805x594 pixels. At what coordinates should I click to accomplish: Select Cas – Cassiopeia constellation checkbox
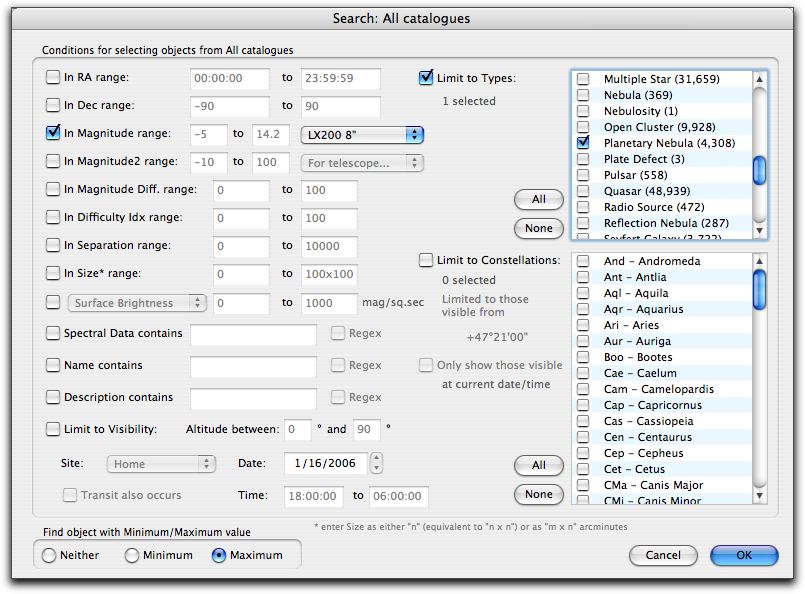[x=583, y=421]
